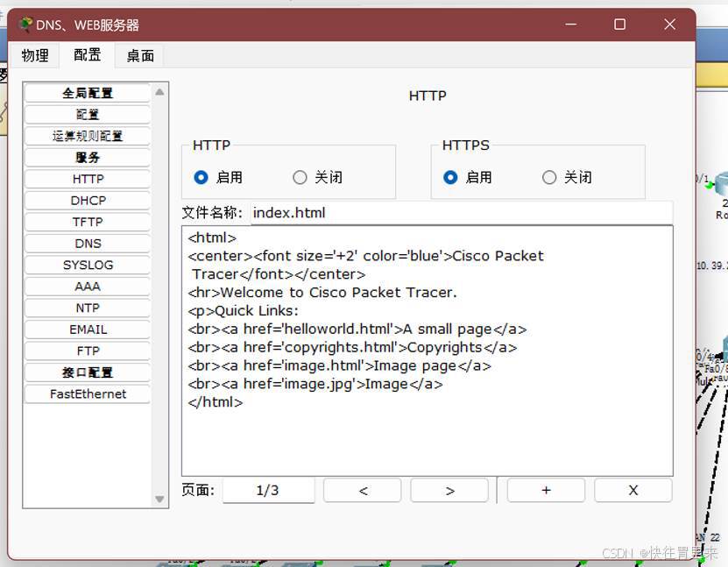
Task: Open the HTTP service settings
Action: coord(88,179)
